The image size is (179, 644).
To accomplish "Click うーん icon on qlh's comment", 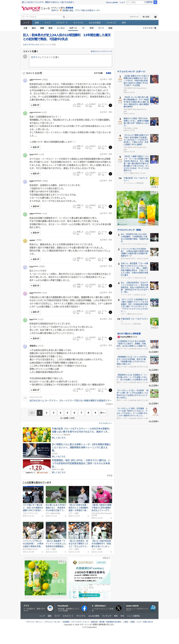I will coord(99,105).
